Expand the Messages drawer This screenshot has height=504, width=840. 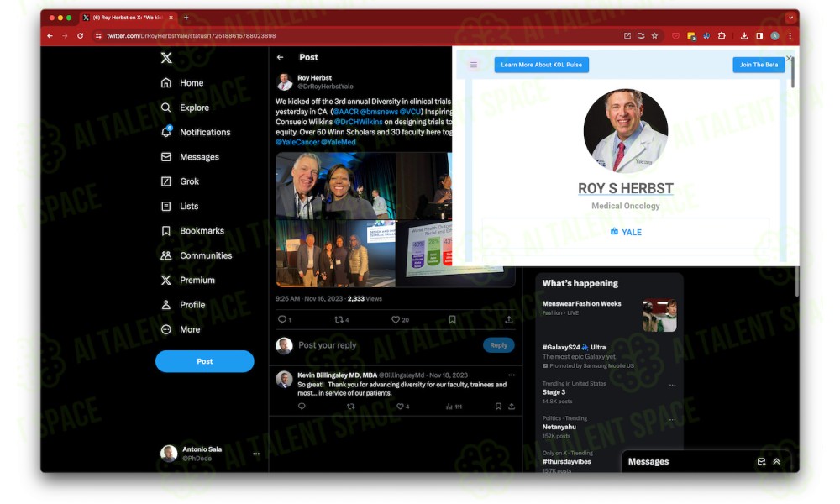point(777,462)
